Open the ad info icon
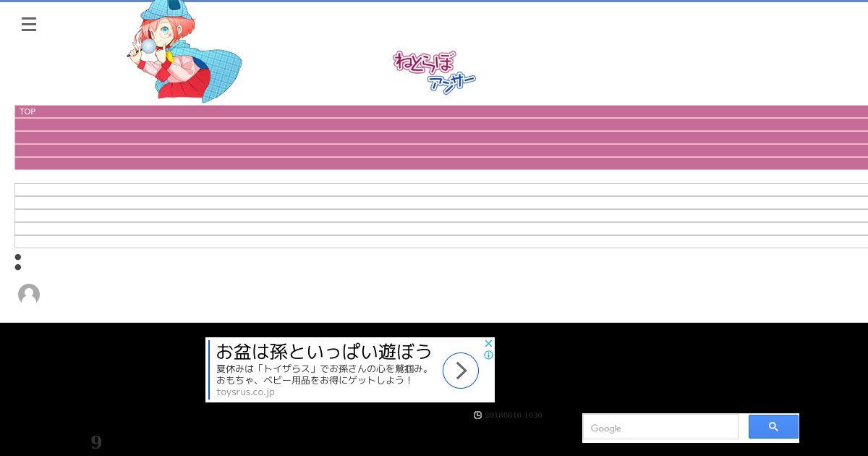The width and height of the screenshot is (868, 456). (x=488, y=355)
